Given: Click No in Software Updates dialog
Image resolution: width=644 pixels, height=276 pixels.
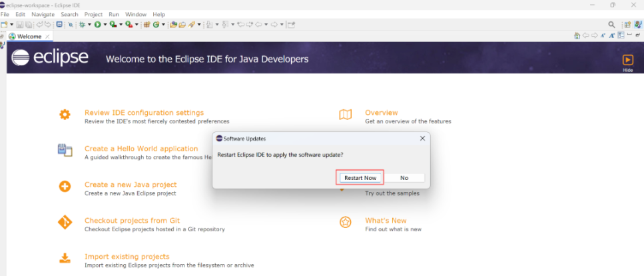Looking at the screenshot, I should [404, 178].
